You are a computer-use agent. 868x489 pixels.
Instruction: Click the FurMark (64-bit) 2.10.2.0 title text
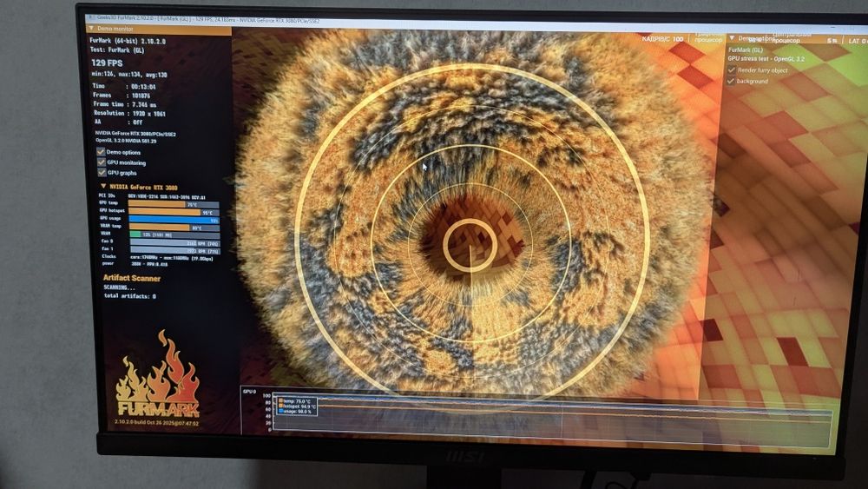[x=128, y=41]
